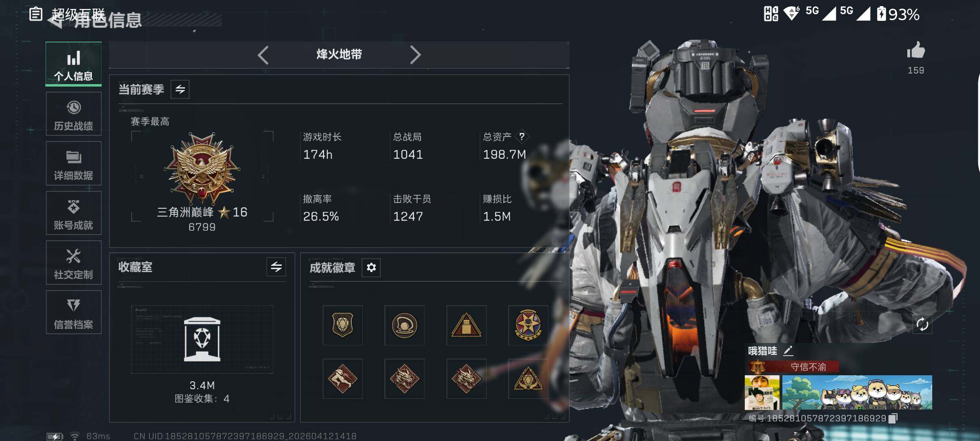Open the collection room display case thumbnail
Image resolution: width=980 pixels, height=441 pixels.
point(202,339)
